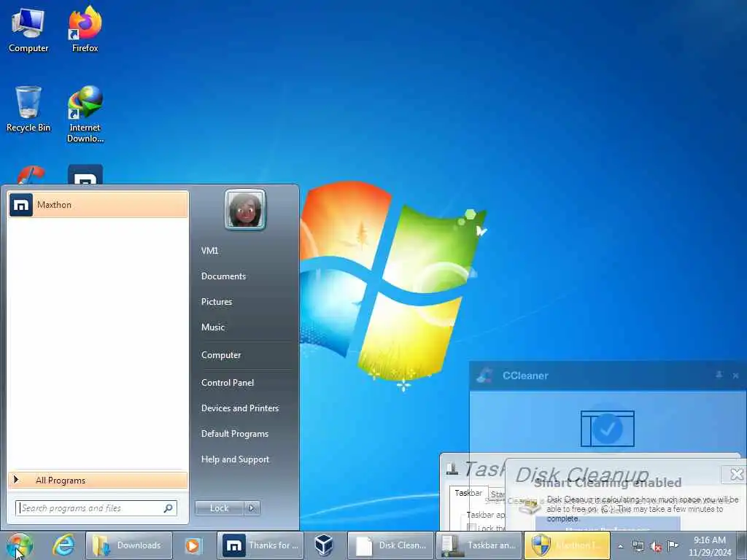
Task: Switch to the Disk Cleanup taskbar button
Action: click(391, 545)
